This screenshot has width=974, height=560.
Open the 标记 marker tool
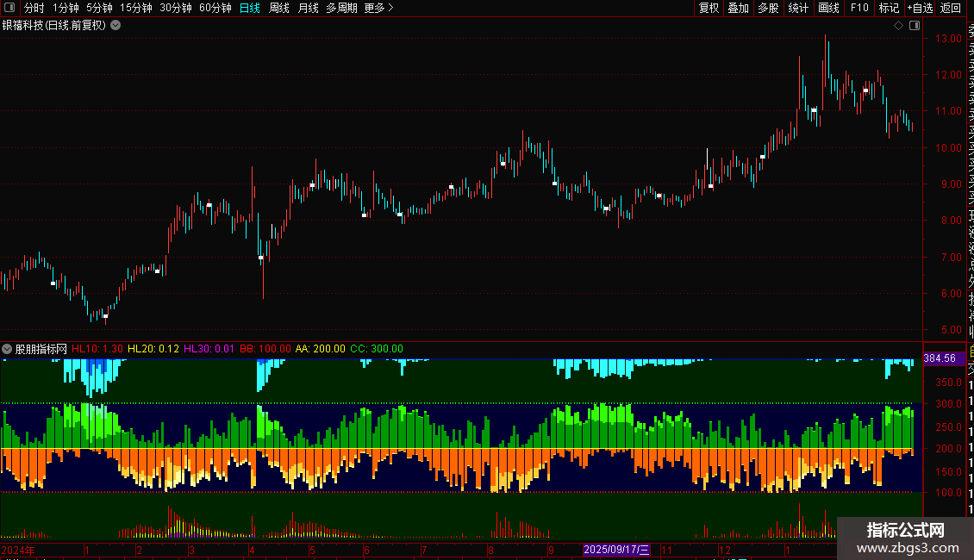[x=888, y=8]
